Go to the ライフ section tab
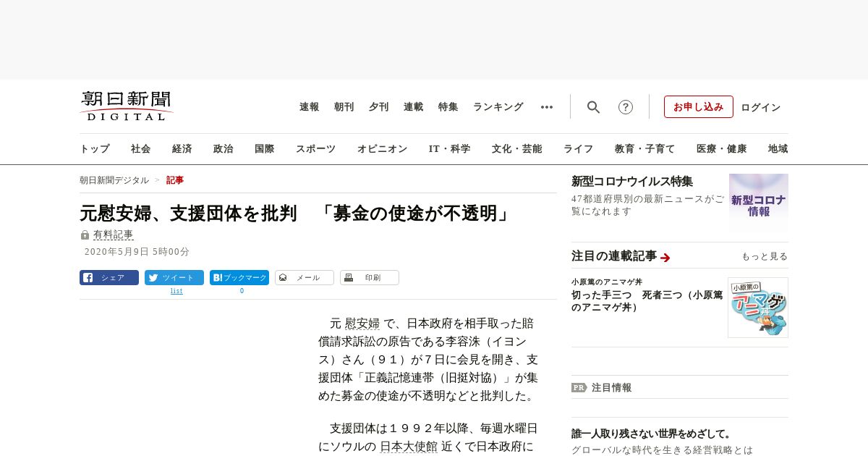Screen dimensions: 868x456 click(579, 148)
